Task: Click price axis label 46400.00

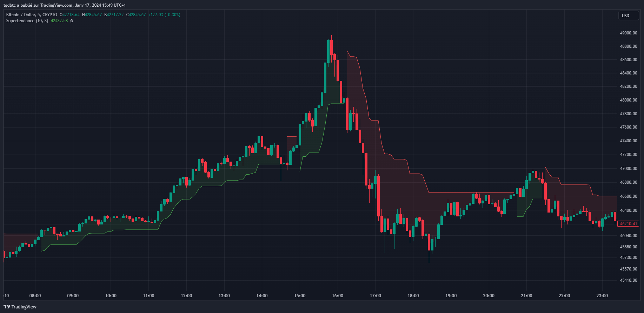Action: (629, 210)
